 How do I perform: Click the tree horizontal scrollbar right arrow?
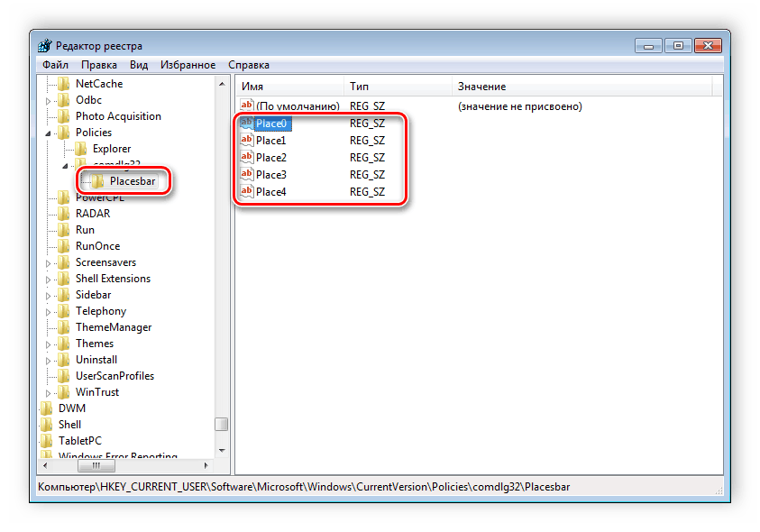[x=206, y=466]
